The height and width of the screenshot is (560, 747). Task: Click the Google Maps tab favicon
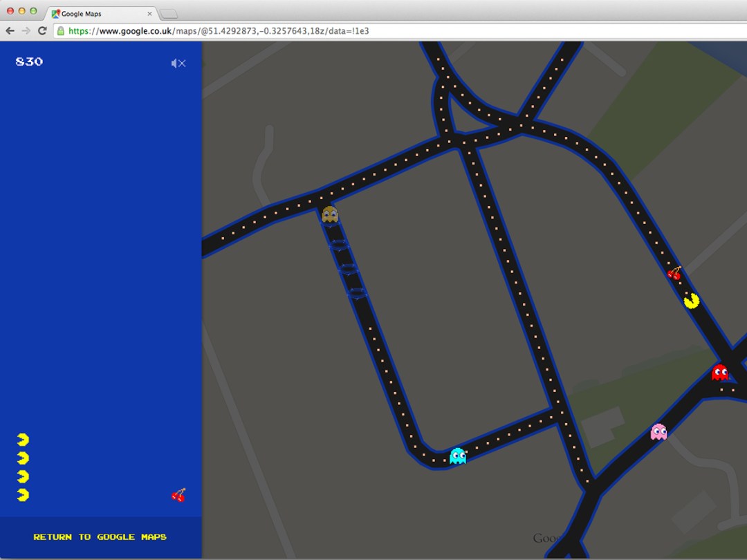(56, 14)
